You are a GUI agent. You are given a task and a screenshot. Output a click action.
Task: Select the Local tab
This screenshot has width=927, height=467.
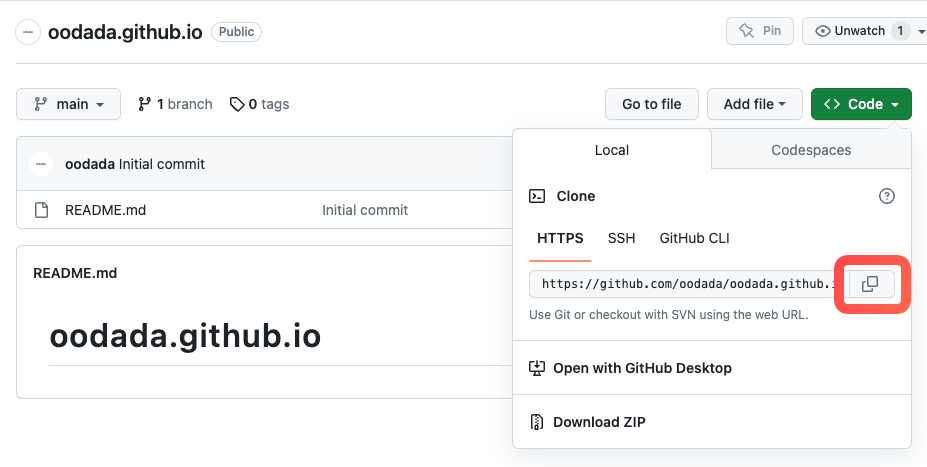[612, 150]
